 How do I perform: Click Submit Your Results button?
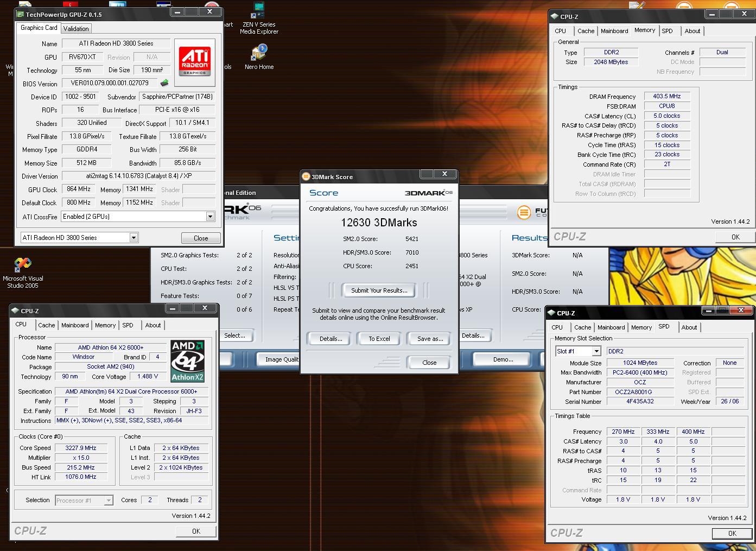379,290
